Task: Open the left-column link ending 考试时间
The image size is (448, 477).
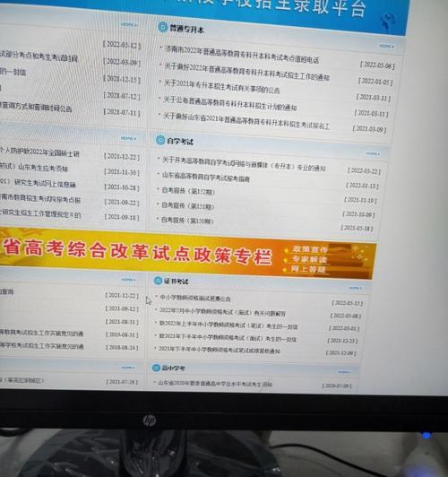Action: pos(39,56)
